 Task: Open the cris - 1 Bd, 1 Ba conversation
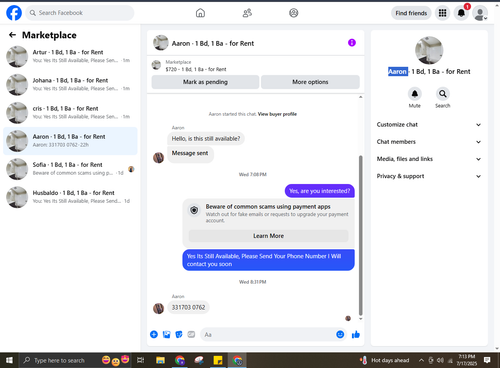70,113
